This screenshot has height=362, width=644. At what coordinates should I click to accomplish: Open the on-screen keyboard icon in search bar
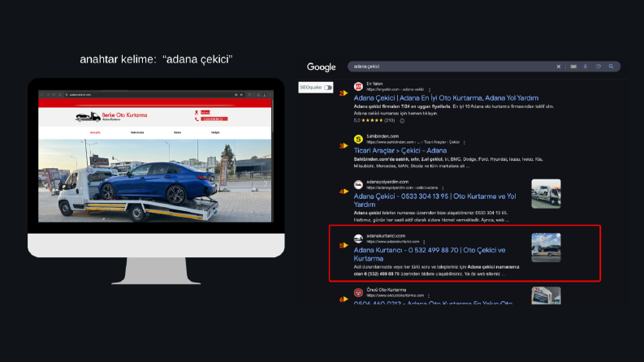coord(573,67)
